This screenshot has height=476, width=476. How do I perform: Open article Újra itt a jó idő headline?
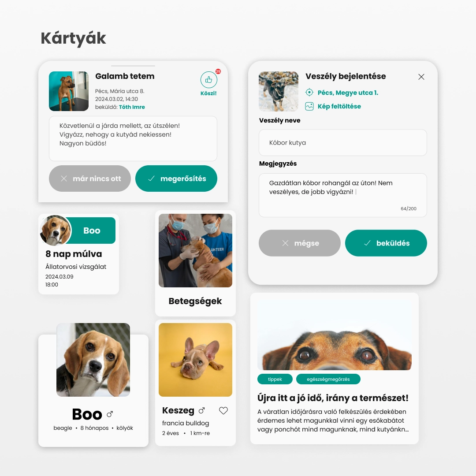(x=333, y=398)
